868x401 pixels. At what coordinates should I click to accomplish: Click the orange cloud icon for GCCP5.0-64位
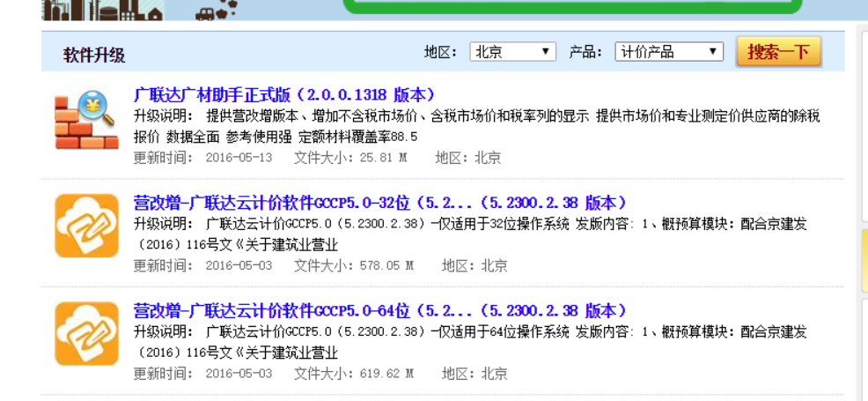click(86, 333)
